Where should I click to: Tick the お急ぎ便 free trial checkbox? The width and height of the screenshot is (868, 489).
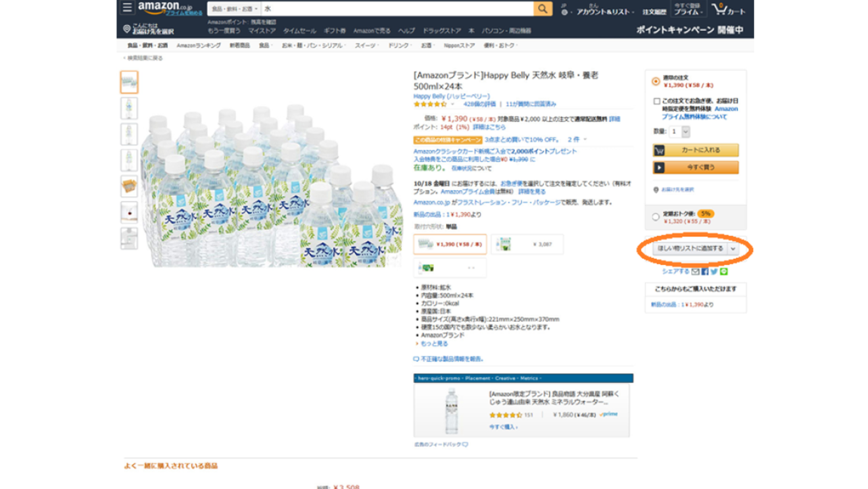(656, 101)
